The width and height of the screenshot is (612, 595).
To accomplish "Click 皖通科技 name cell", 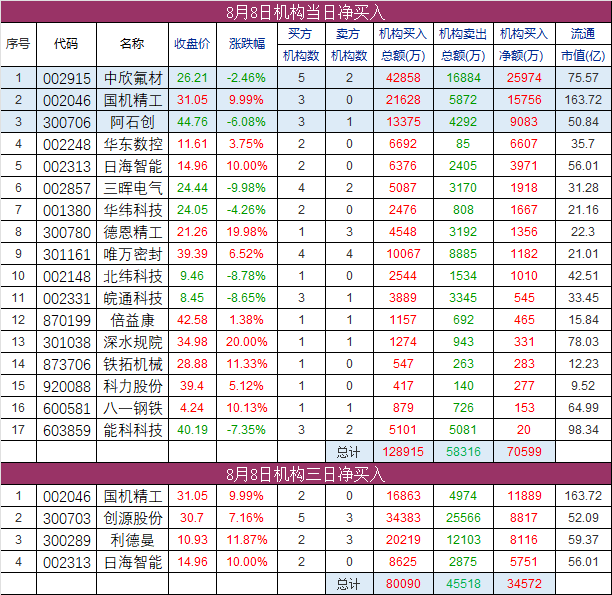I will click(x=133, y=298).
